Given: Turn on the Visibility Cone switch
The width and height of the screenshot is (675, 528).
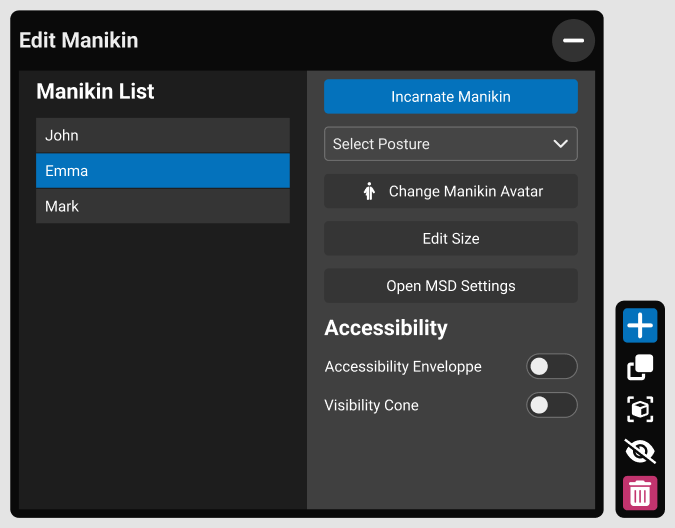Looking at the screenshot, I should [551, 405].
